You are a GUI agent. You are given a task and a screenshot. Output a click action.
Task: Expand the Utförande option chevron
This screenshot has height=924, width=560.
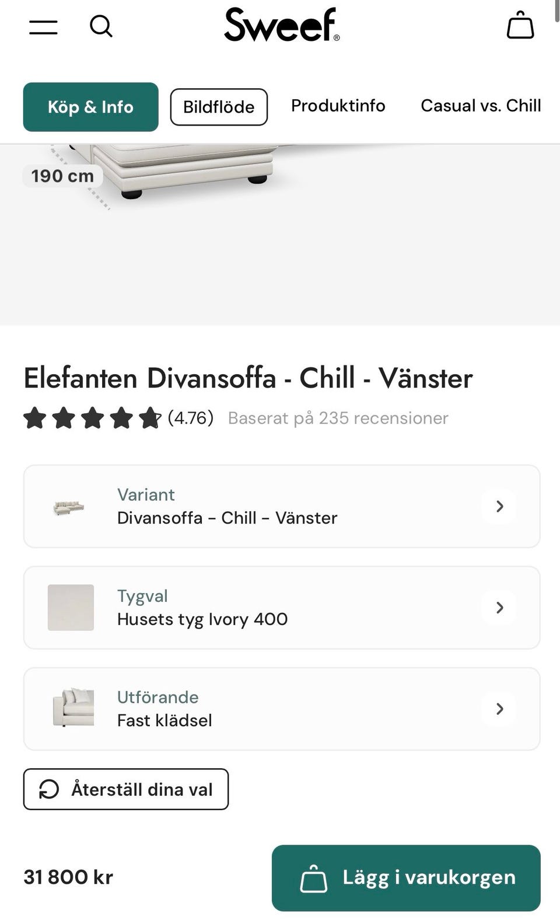tap(499, 709)
